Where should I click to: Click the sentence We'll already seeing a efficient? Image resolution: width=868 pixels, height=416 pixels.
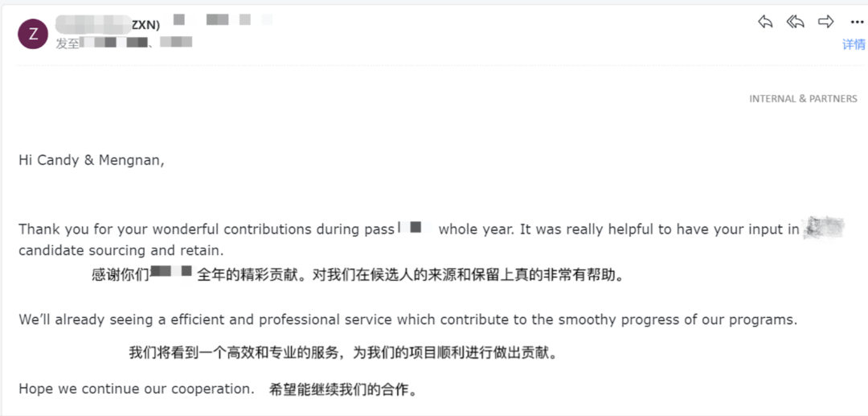coord(408,319)
